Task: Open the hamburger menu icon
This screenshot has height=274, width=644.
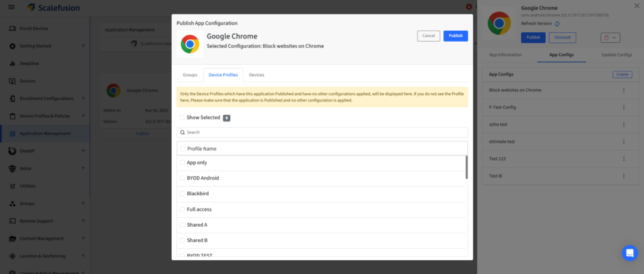Action: (11, 8)
